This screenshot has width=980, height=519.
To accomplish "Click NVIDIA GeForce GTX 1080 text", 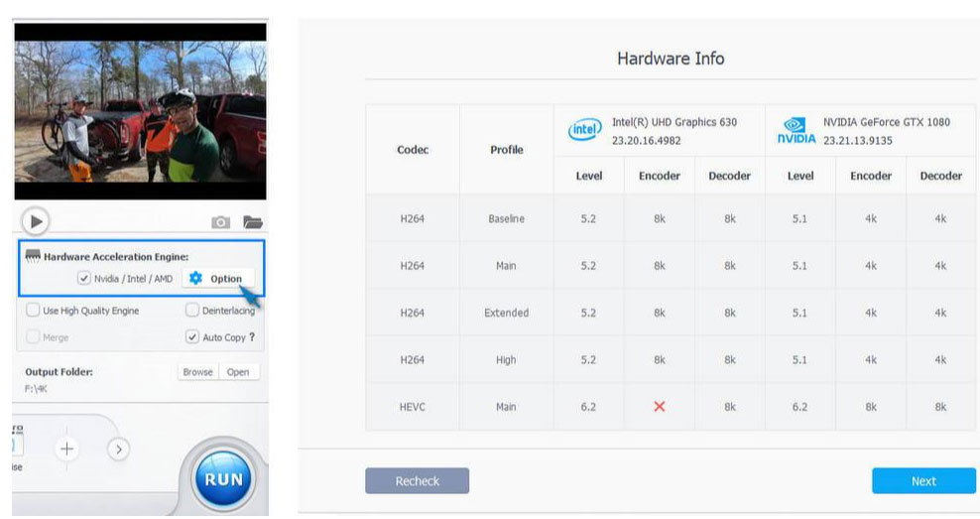I will [x=886, y=122].
